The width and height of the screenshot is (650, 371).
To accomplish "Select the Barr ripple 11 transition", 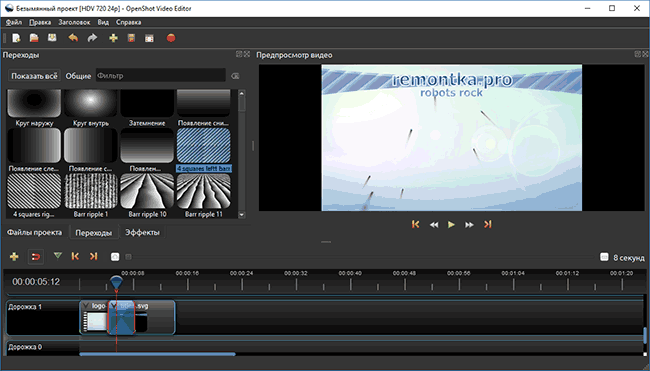I will 204,196.
